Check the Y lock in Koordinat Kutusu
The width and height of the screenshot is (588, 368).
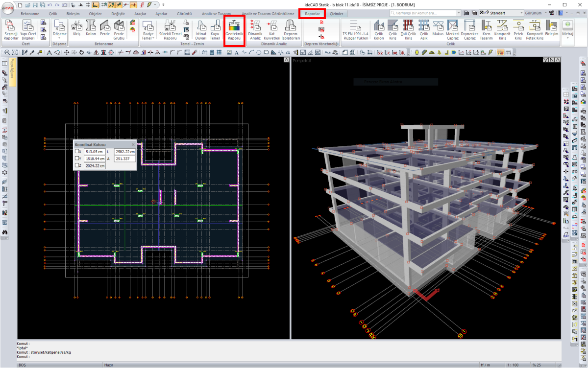pyautogui.click(x=77, y=159)
